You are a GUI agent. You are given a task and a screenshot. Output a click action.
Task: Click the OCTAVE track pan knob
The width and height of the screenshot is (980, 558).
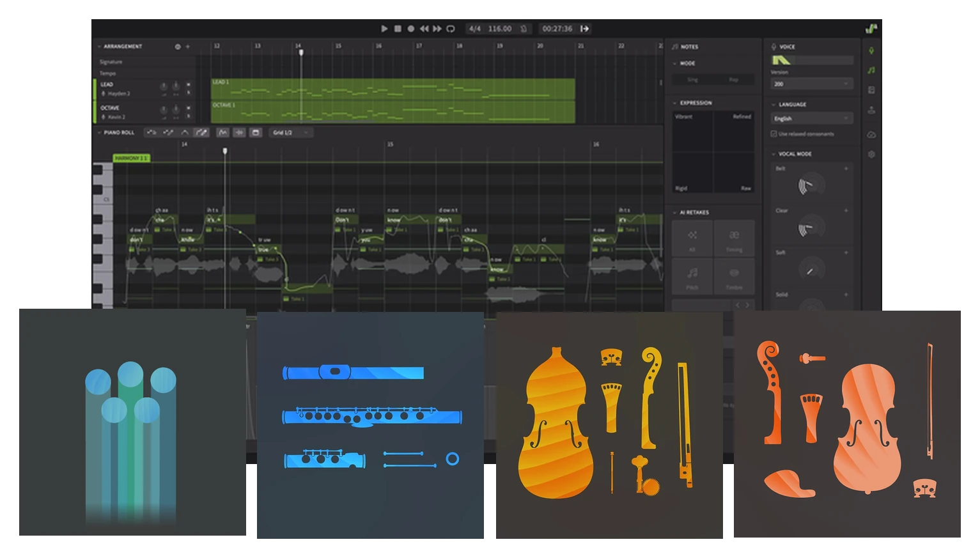(175, 110)
